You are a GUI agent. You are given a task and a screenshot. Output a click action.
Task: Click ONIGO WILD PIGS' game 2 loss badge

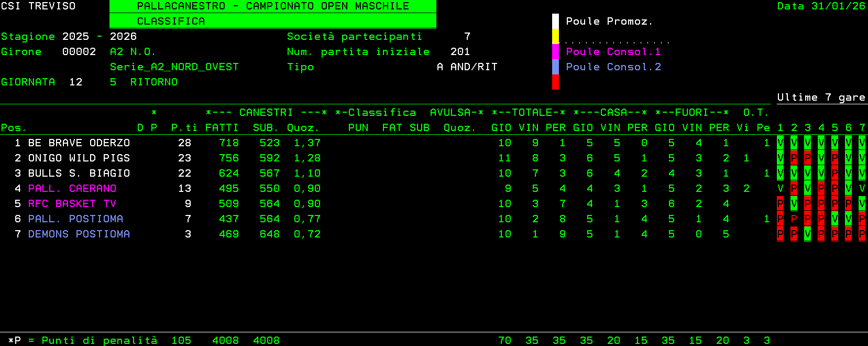(794, 158)
